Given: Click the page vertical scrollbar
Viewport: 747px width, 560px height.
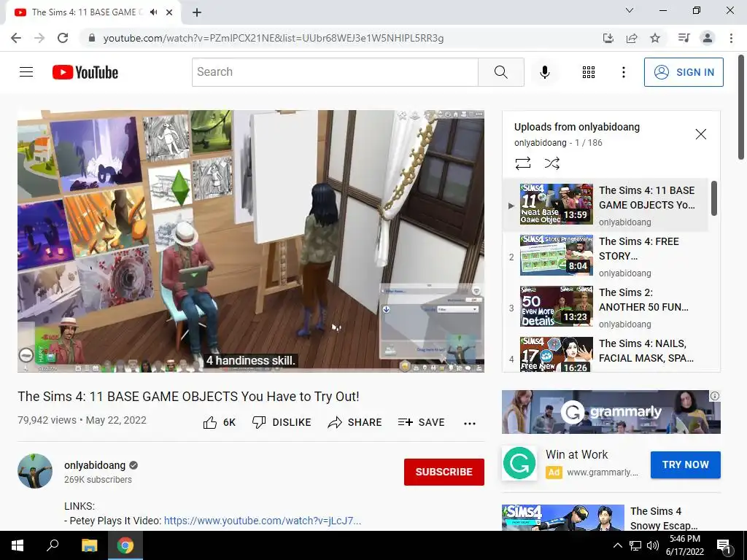Looking at the screenshot, I should (741, 107).
